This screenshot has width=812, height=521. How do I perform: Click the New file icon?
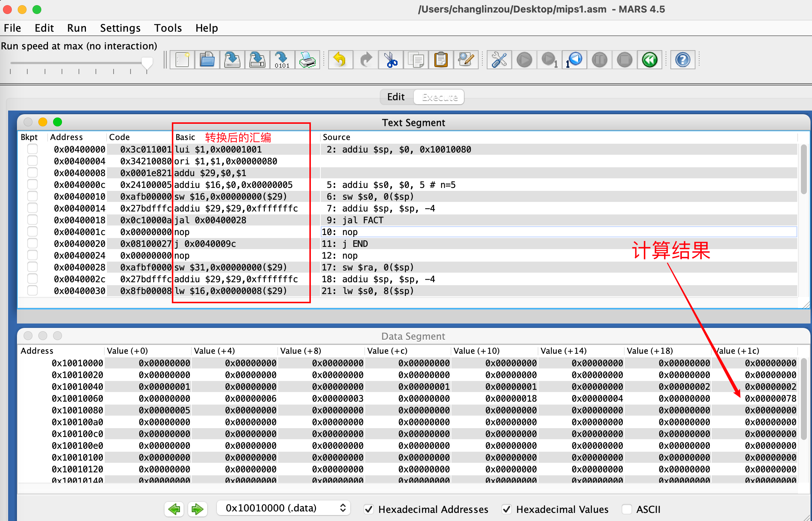[x=182, y=60]
